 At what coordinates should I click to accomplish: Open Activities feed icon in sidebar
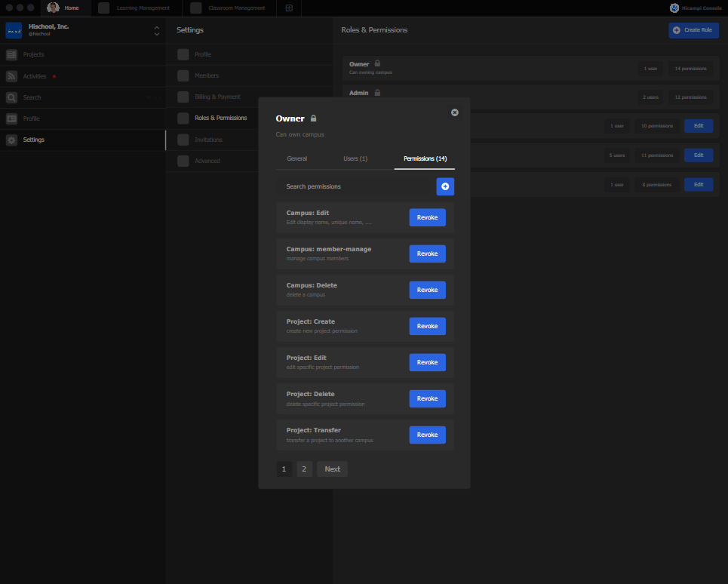[x=11, y=76]
